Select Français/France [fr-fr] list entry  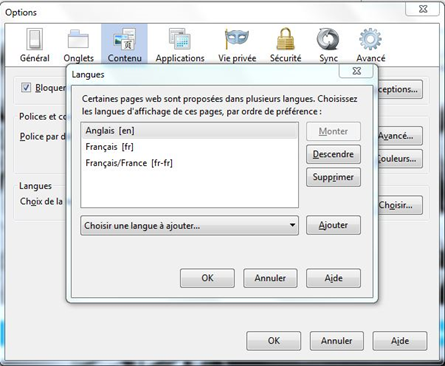[189, 163]
